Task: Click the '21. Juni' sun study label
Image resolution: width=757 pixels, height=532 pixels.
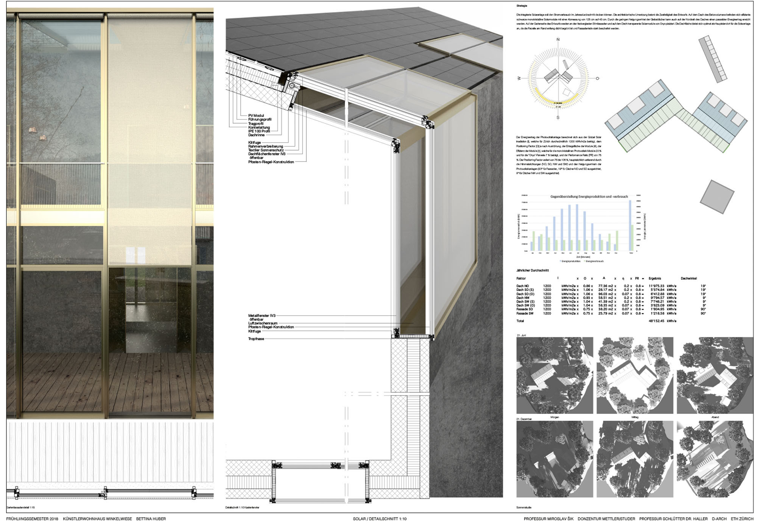Action: tap(521, 335)
